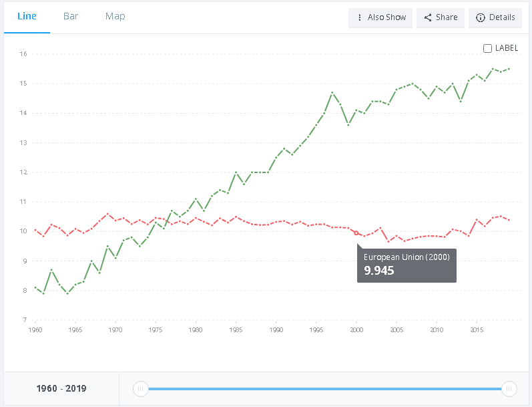Click the 2005 x-axis year label
This screenshot has height=407, width=532.
click(x=396, y=330)
